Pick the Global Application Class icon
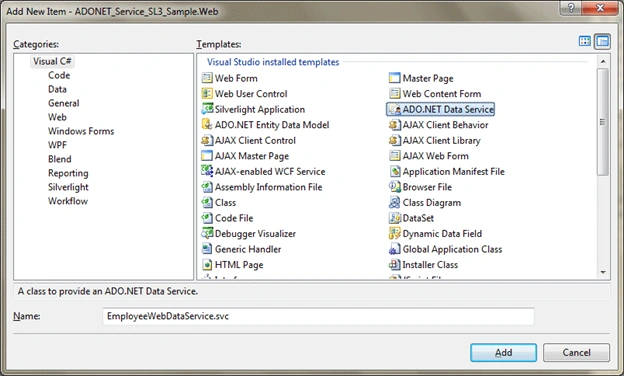Viewport: 624px width, 376px height. (394, 249)
